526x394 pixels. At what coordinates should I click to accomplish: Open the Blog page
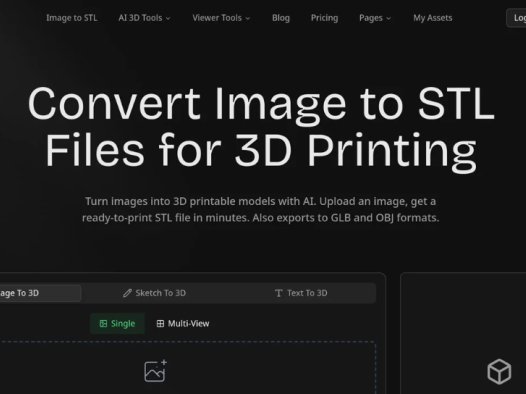[x=281, y=18]
